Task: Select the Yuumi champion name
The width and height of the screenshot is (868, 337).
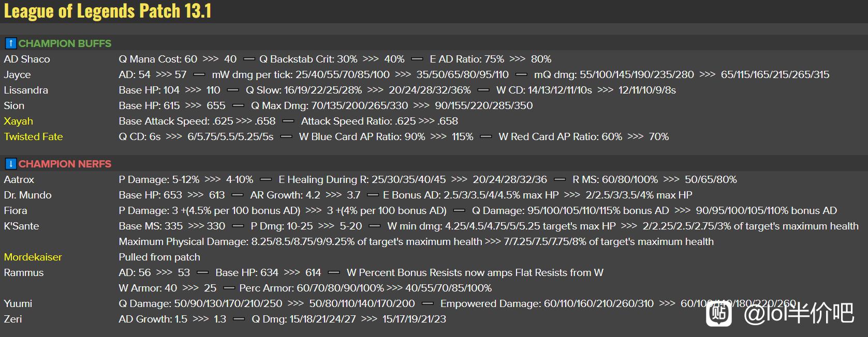Action: point(18,303)
